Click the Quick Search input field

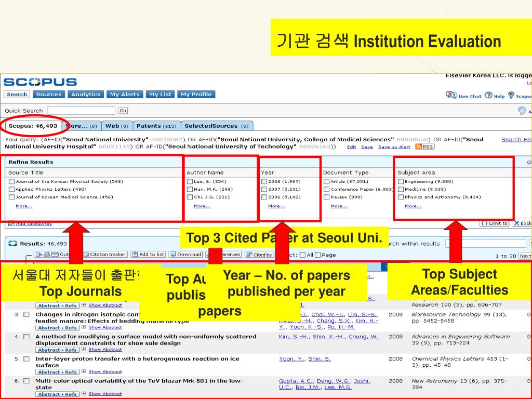pos(82,111)
